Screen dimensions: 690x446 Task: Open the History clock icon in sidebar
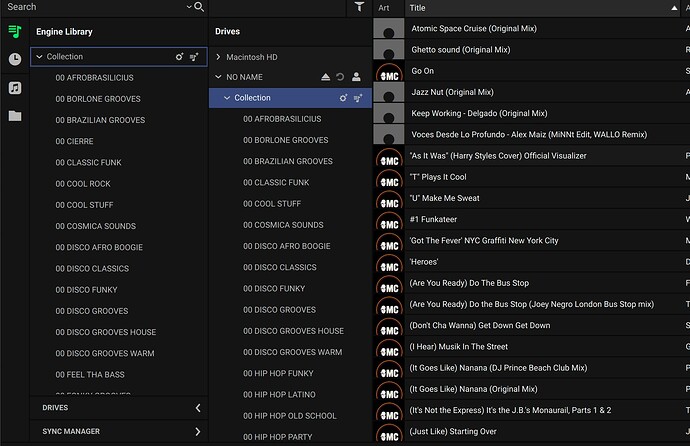(15, 59)
